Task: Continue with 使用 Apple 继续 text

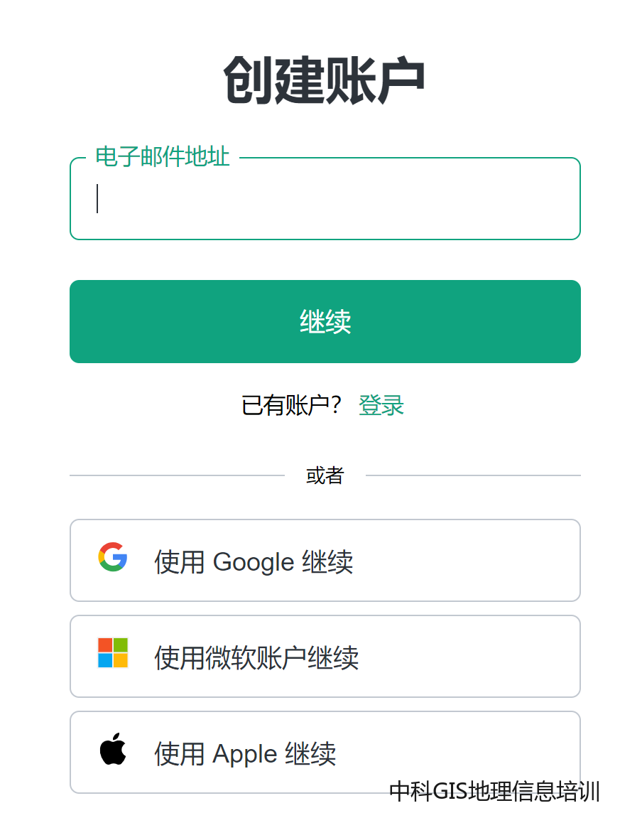Action: (x=245, y=754)
